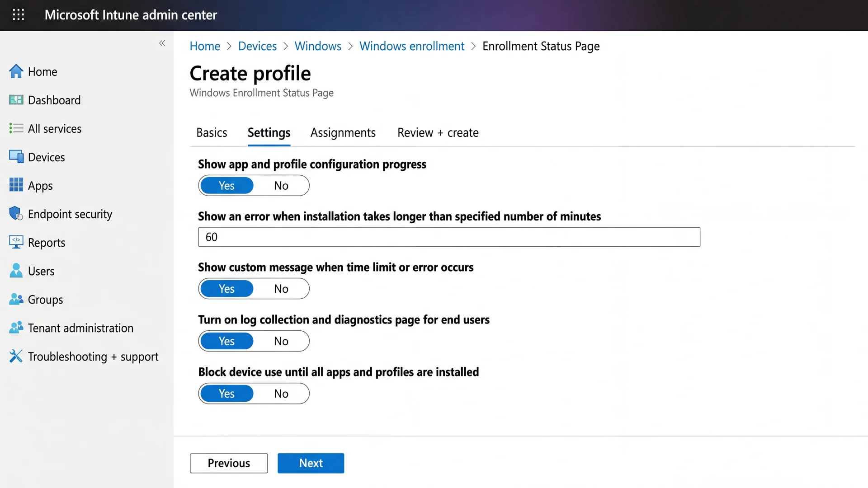Follow the Windows enrollment breadcrumb link
868x488 pixels.
tap(412, 46)
